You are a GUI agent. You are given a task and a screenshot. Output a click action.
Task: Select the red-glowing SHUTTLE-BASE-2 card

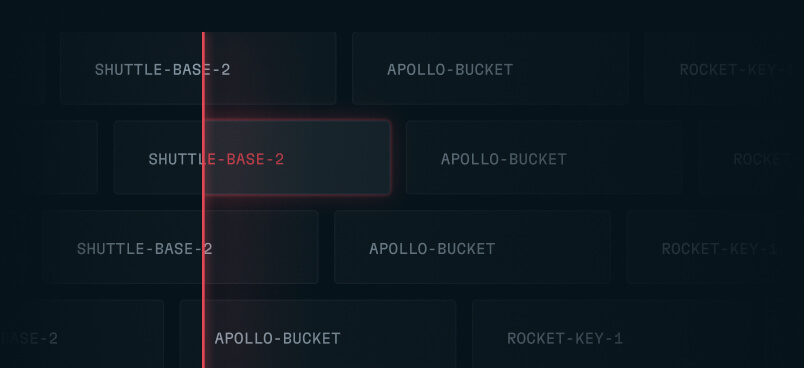point(252,157)
